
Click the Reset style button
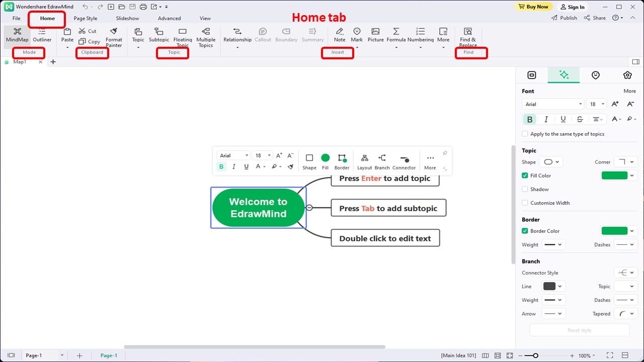click(x=580, y=330)
